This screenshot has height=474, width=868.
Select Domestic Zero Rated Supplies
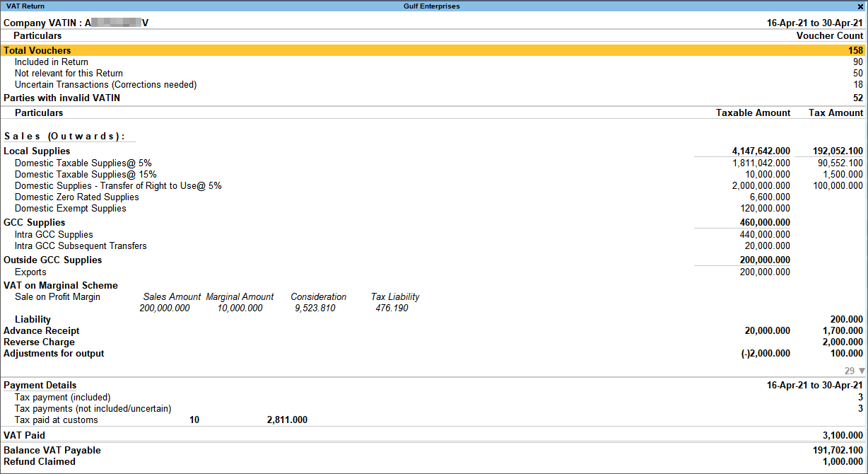[x=76, y=197]
